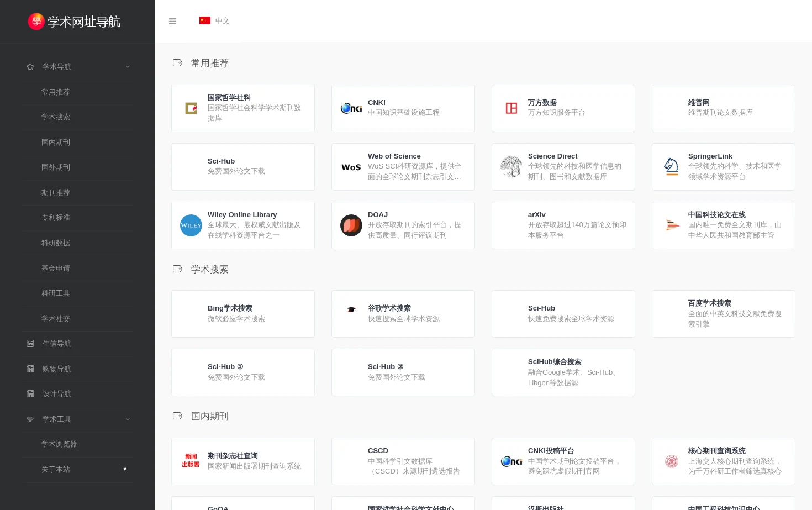
Task: Click the 万方数据 logo icon
Action: 512,108
